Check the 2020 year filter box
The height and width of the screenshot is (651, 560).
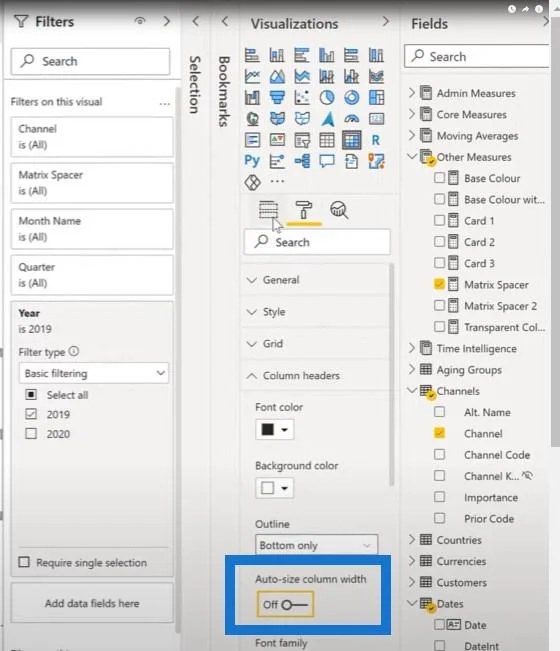pos(31,434)
